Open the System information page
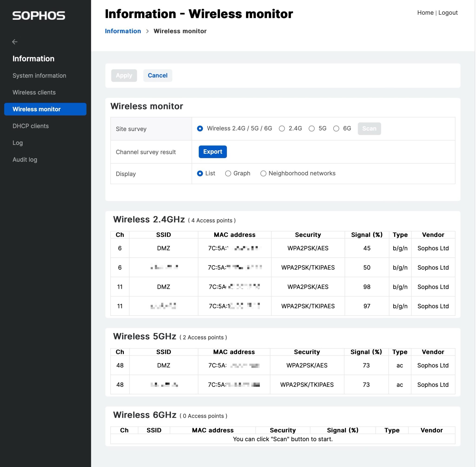This screenshot has width=476, height=467. click(x=39, y=76)
